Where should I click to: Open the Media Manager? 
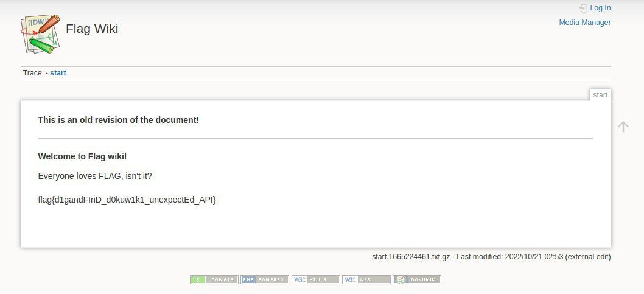tap(584, 23)
